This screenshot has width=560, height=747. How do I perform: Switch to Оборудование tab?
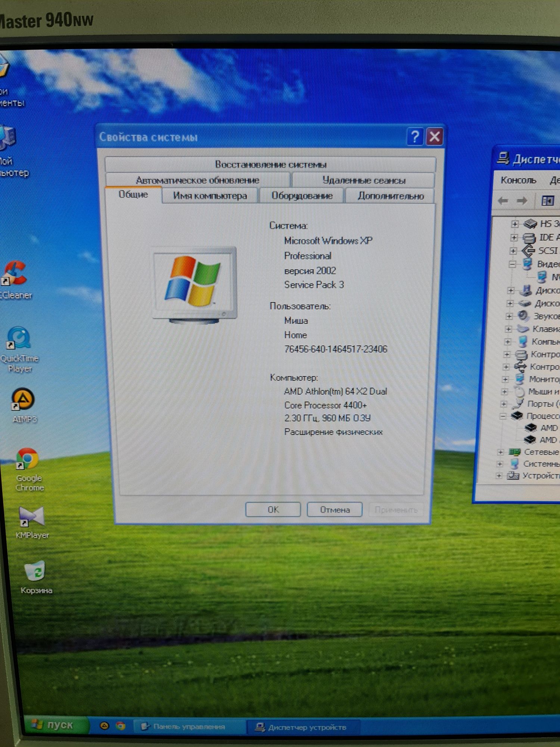pos(302,196)
